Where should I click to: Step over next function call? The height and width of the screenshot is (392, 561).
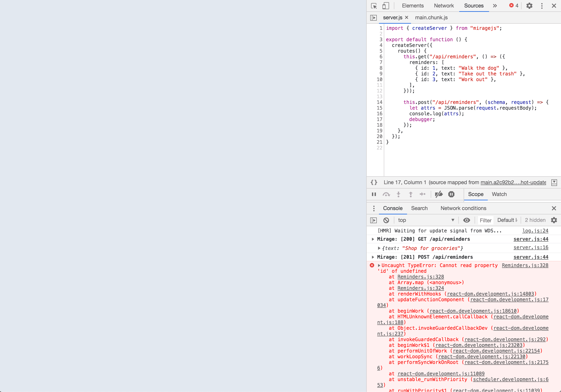click(x=386, y=194)
